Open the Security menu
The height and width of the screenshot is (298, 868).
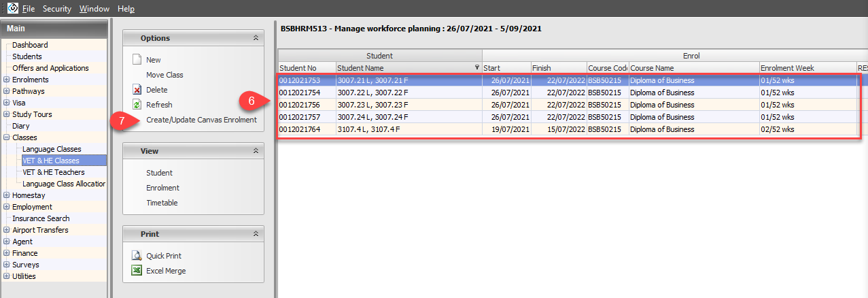[56, 9]
